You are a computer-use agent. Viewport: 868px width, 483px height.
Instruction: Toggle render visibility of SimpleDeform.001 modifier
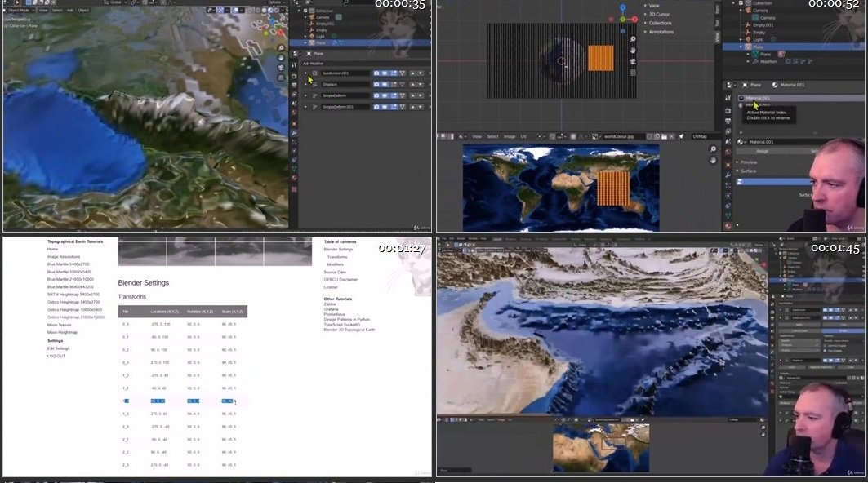[x=376, y=107]
